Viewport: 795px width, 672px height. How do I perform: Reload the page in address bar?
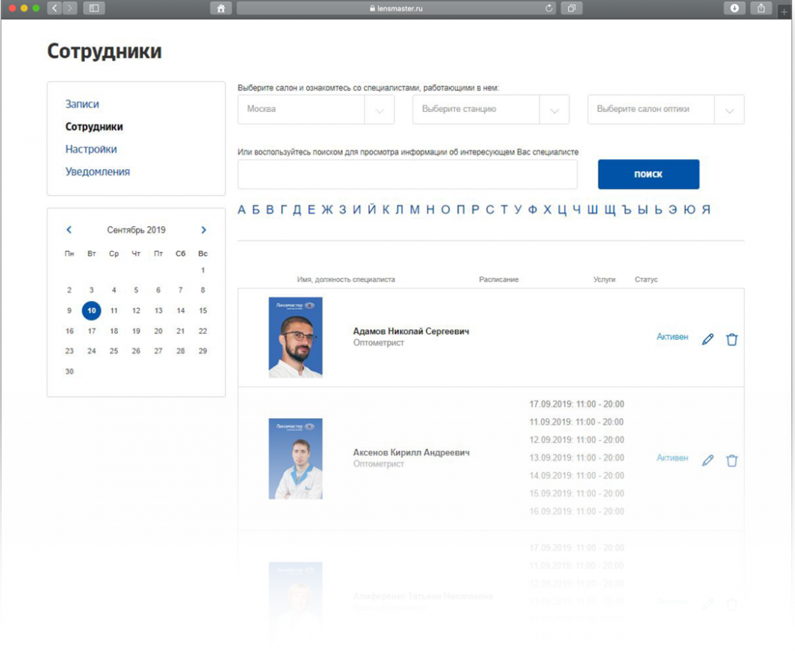[548, 8]
